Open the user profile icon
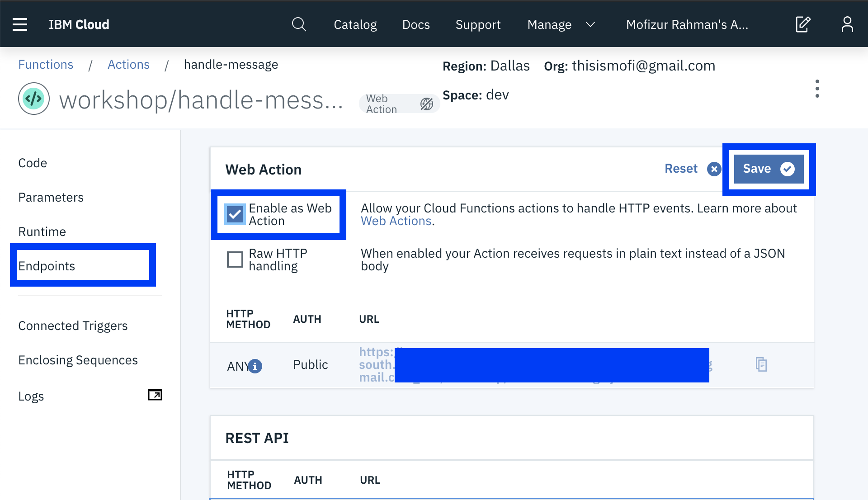Viewport: 868px width, 500px height. tap(847, 24)
